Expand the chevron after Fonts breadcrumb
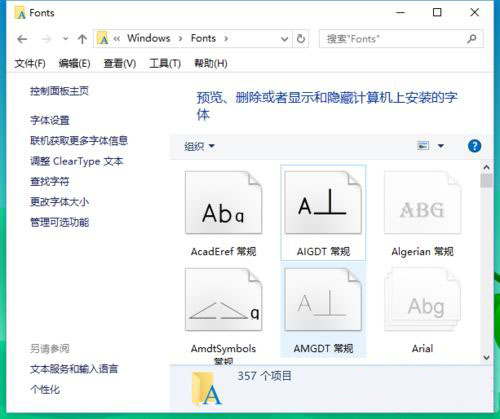 [226, 39]
